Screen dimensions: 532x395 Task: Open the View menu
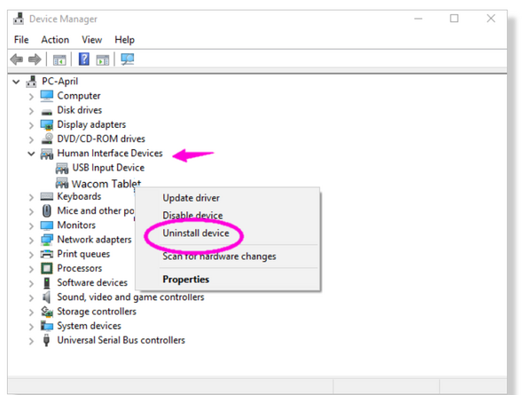(91, 40)
